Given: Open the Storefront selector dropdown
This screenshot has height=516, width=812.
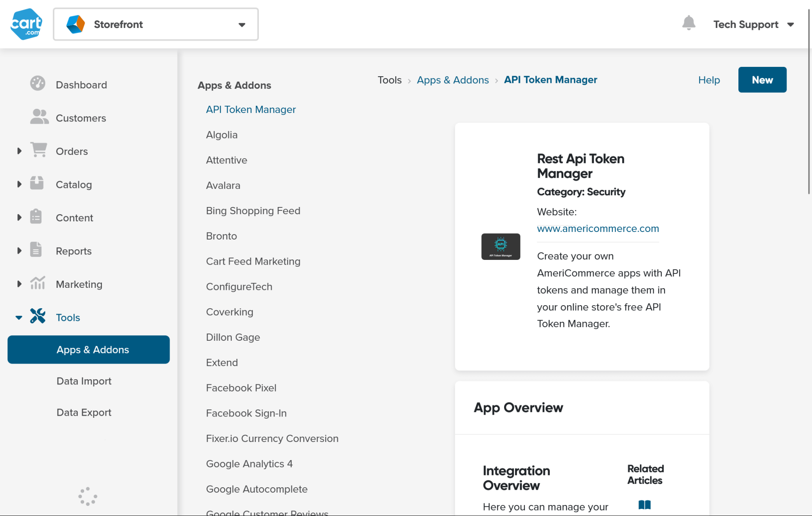Looking at the screenshot, I should click(x=156, y=24).
